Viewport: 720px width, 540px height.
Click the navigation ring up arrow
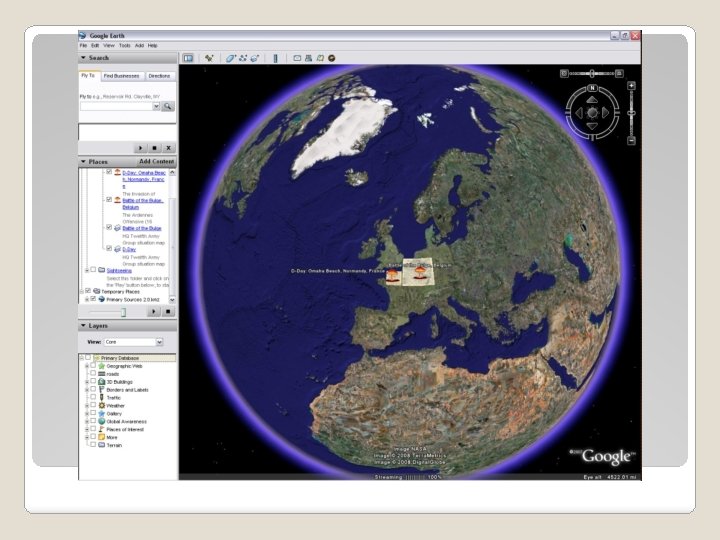tap(592, 100)
